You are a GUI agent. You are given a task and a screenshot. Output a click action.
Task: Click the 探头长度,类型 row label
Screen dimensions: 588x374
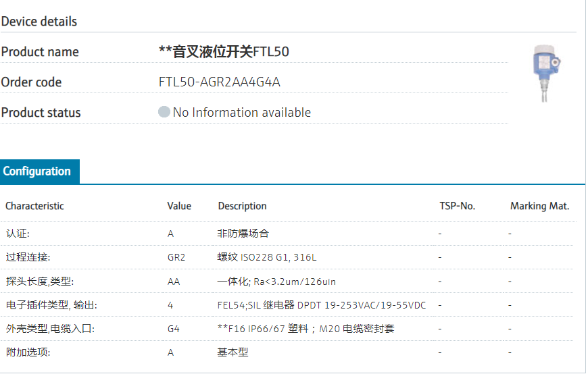39,282
